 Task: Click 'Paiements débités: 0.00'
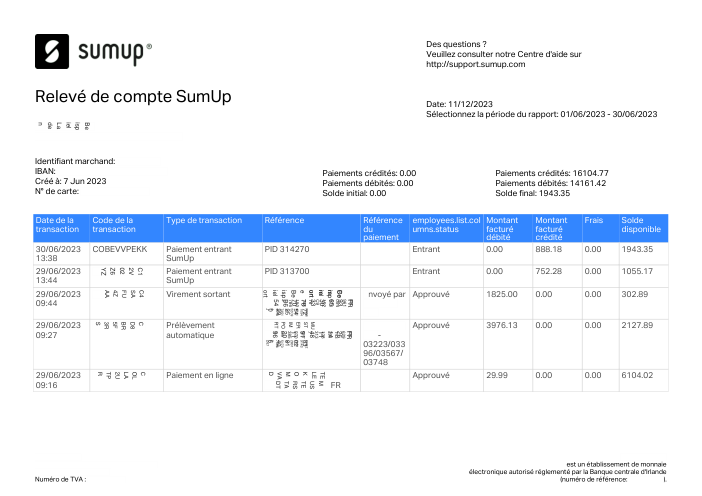[x=368, y=183]
